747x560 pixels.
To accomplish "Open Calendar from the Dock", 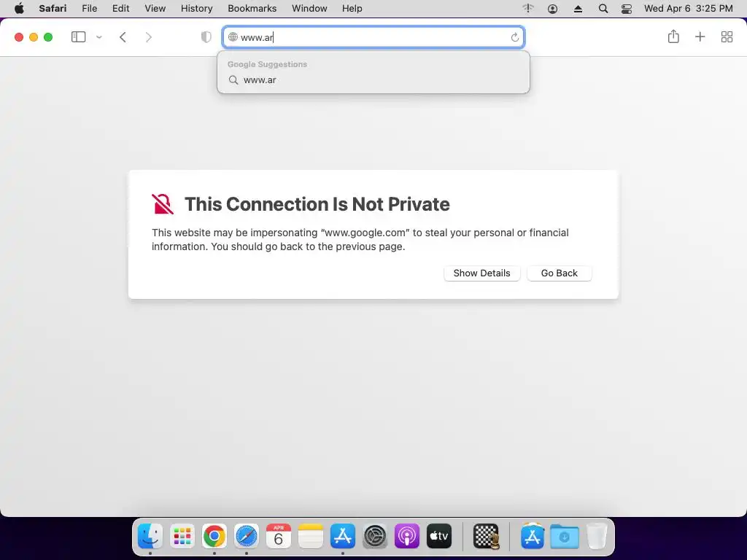I will (x=279, y=536).
